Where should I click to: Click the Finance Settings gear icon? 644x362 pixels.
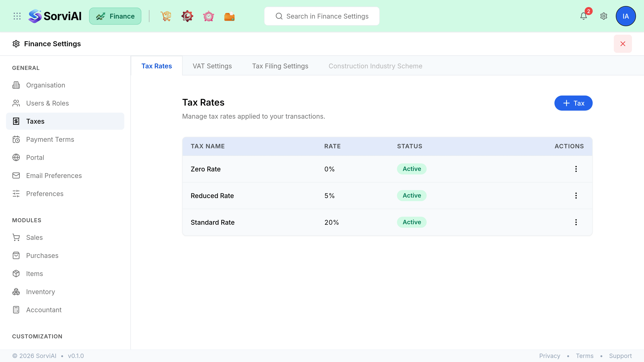(16, 44)
